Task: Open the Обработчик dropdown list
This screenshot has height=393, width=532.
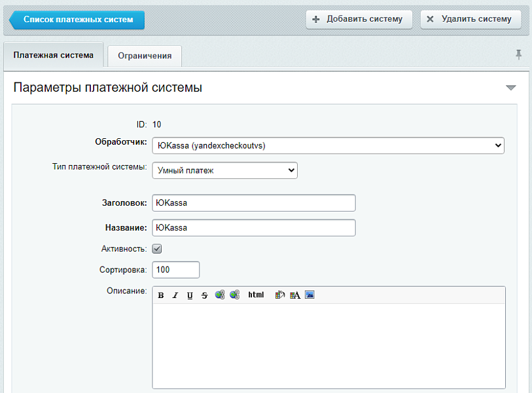Action: 328,145
